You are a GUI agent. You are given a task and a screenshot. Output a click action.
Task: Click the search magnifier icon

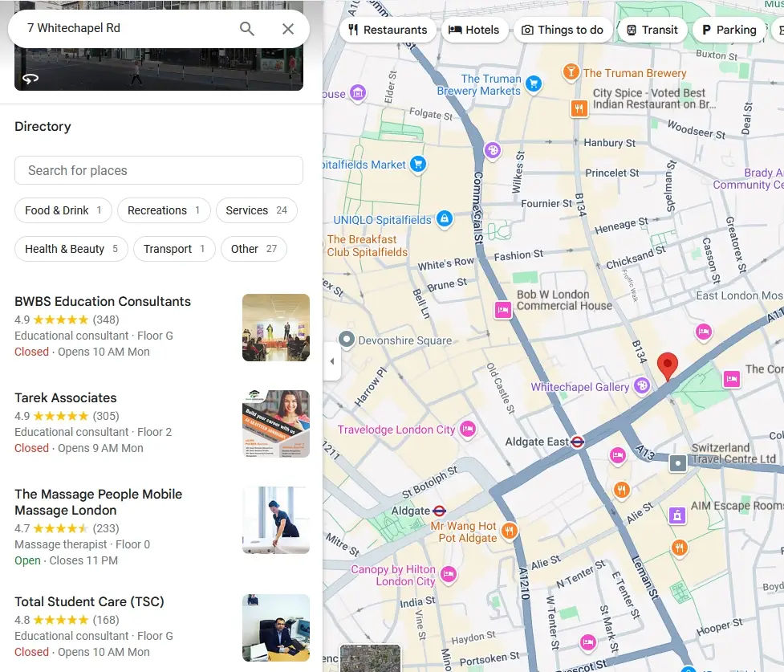click(247, 29)
